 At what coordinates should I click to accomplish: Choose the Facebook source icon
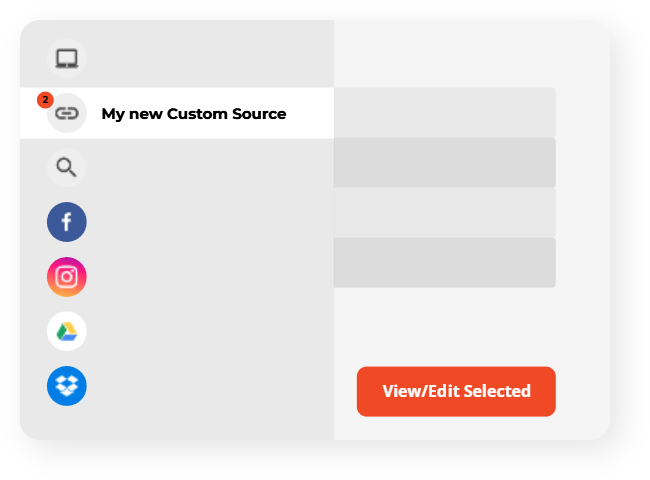(67, 222)
